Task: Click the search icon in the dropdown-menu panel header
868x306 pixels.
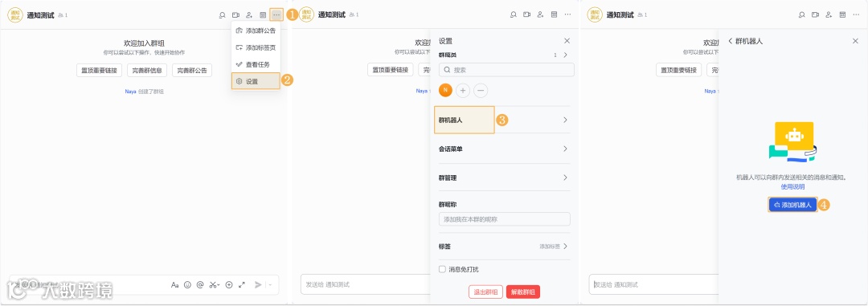Action: (x=222, y=15)
